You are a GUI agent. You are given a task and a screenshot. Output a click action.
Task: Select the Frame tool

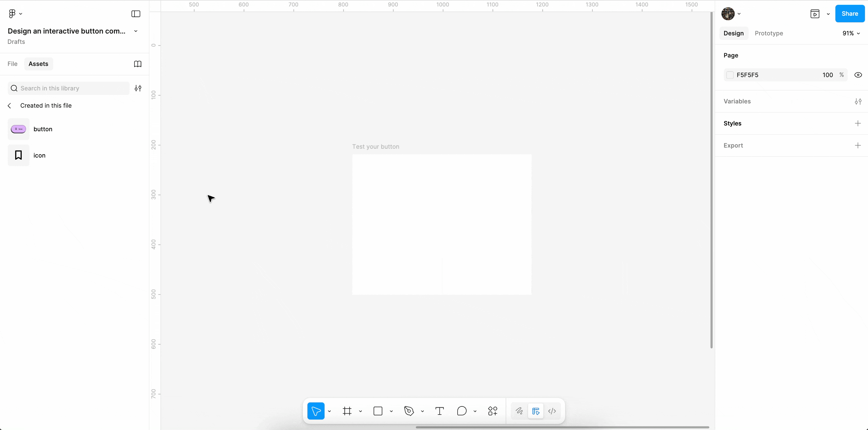tap(347, 411)
